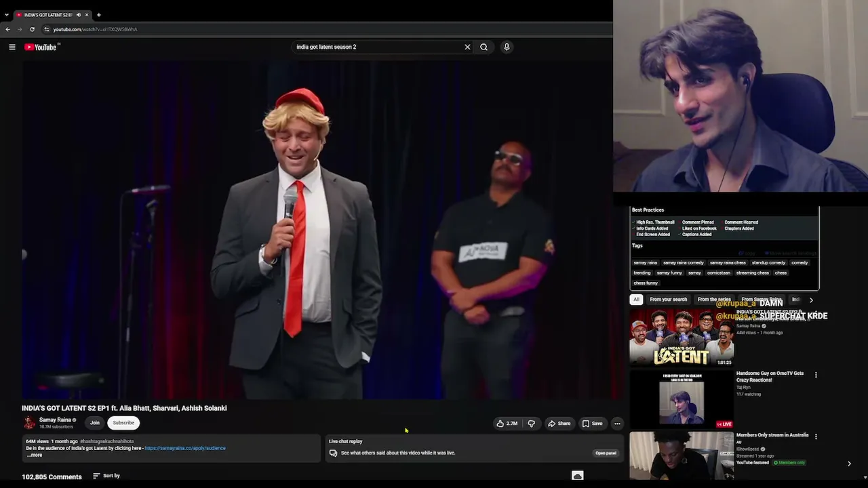The width and height of the screenshot is (868, 488).
Task: Click the samay raina comedy tag
Action: (x=684, y=263)
